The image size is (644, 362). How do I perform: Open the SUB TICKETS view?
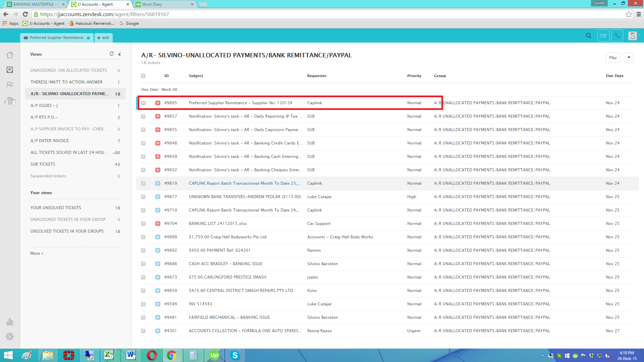click(43, 164)
